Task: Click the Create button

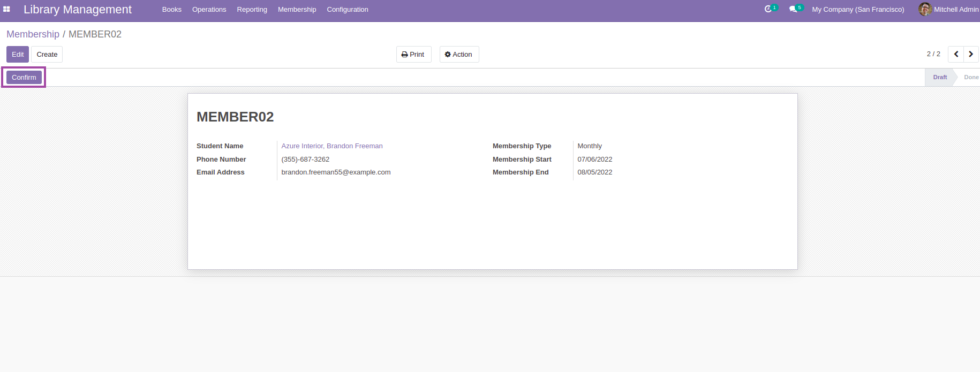Action: [47, 54]
